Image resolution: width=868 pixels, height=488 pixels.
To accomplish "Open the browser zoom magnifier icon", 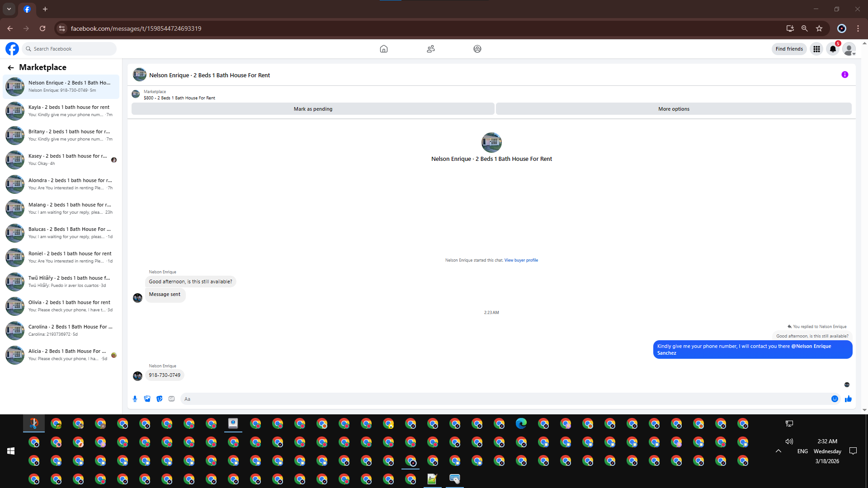I will [804, 28].
